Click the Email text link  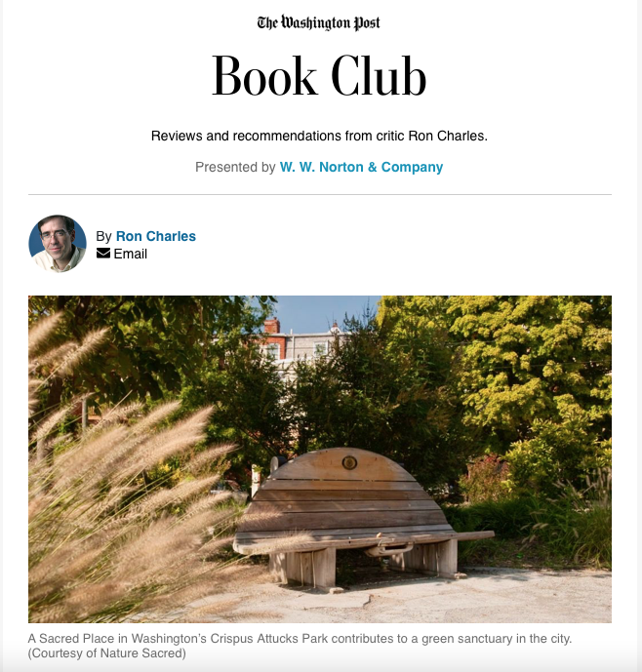131,254
